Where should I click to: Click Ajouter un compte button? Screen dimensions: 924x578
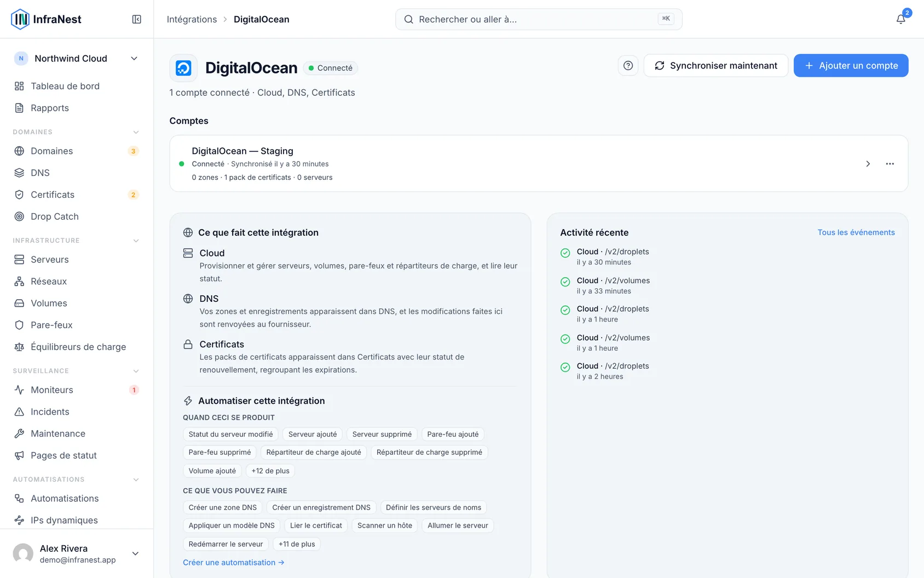[x=851, y=66]
